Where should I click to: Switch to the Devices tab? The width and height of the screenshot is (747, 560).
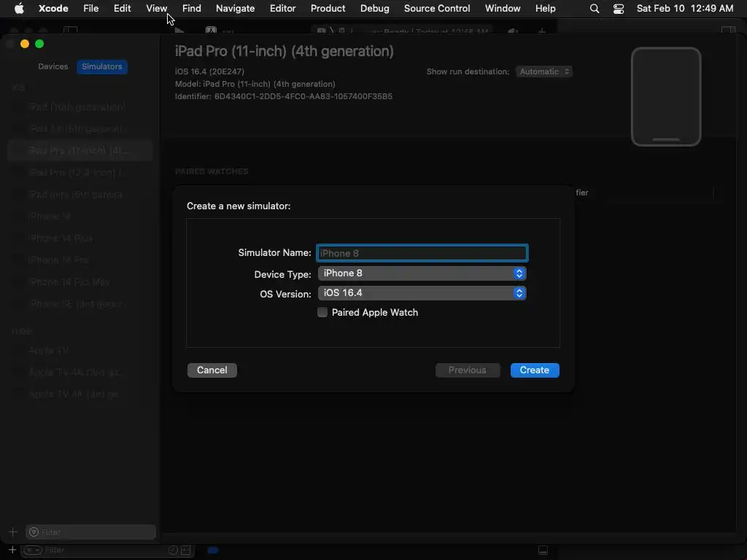(53, 66)
